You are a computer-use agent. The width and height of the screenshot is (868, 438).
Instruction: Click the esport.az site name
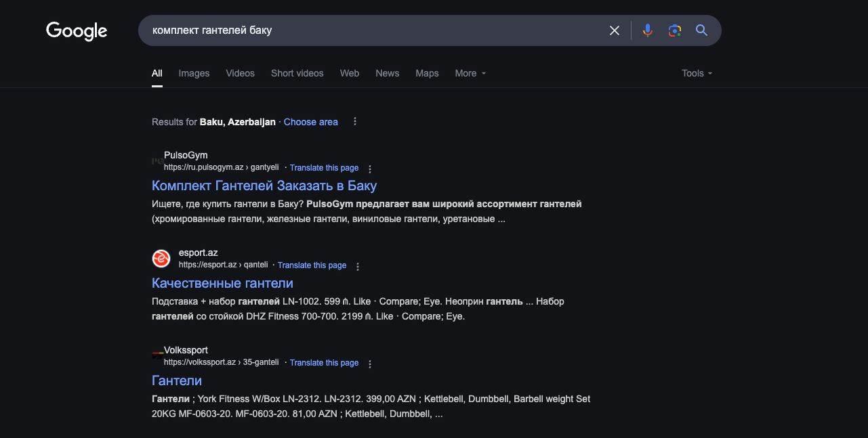(199, 253)
